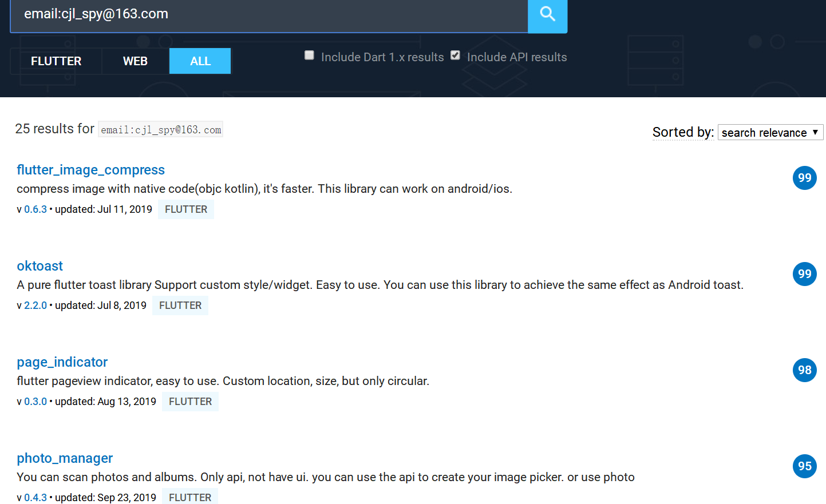
Task: Uncheck Include API results checkbox
Action: pyautogui.click(x=455, y=55)
